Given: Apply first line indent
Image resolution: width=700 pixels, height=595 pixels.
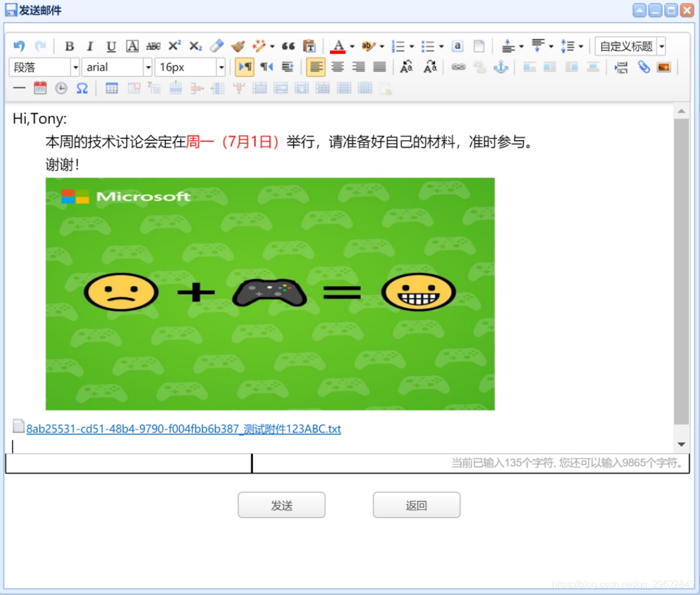Looking at the screenshot, I should (287, 67).
